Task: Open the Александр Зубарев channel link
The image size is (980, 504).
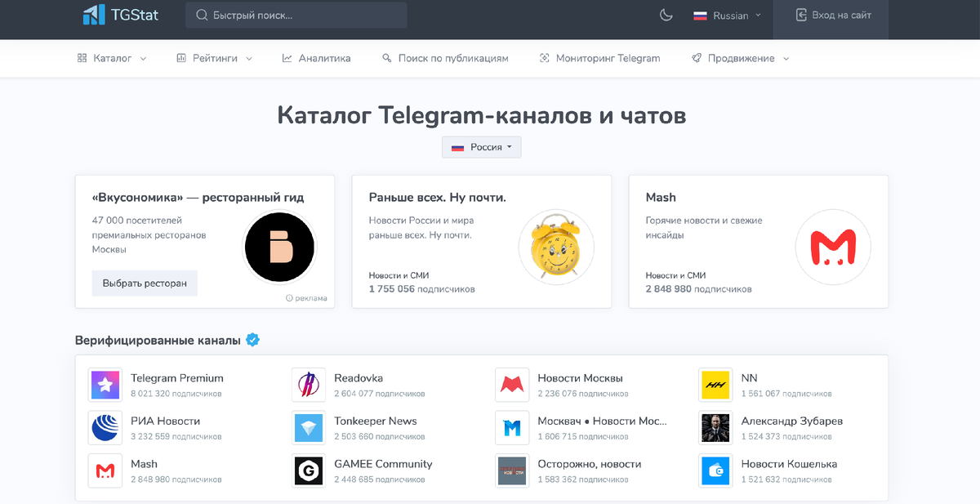Action: pos(792,421)
